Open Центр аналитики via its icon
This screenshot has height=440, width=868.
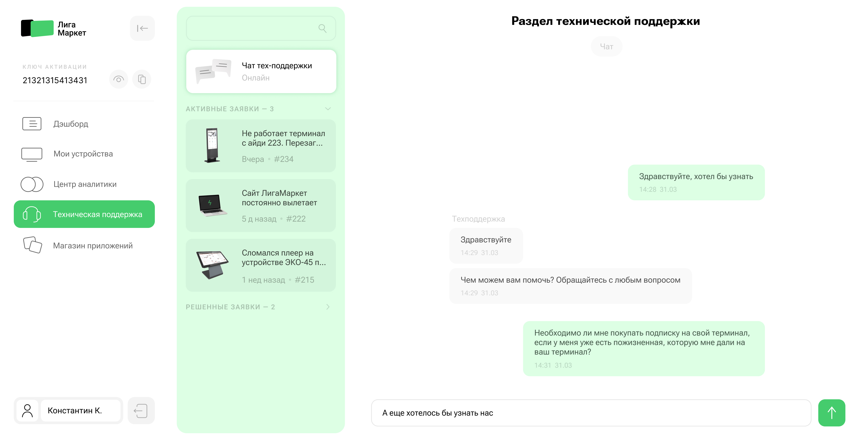pyautogui.click(x=32, y=185)
